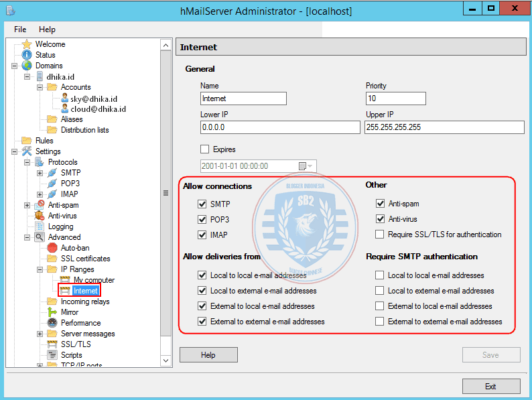Click the Performance gauge icon
Viewport: 532px width, 400px height.
tap(52, 323)
